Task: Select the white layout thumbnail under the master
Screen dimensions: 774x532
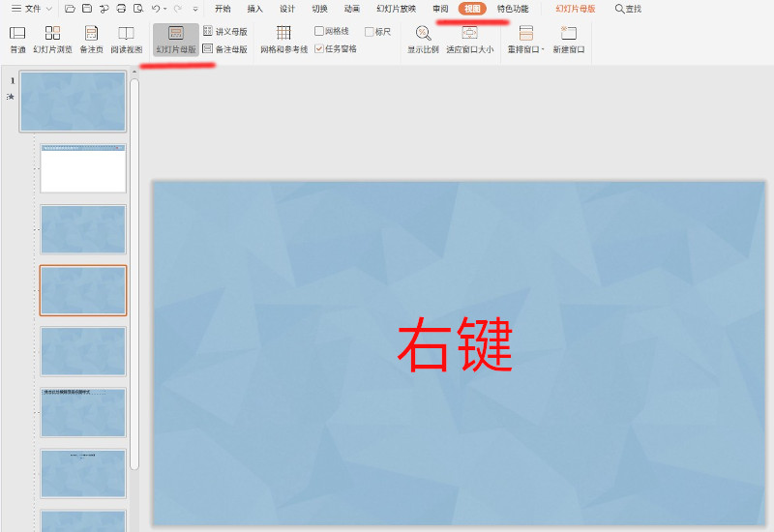Action: (x=83, y=168)
